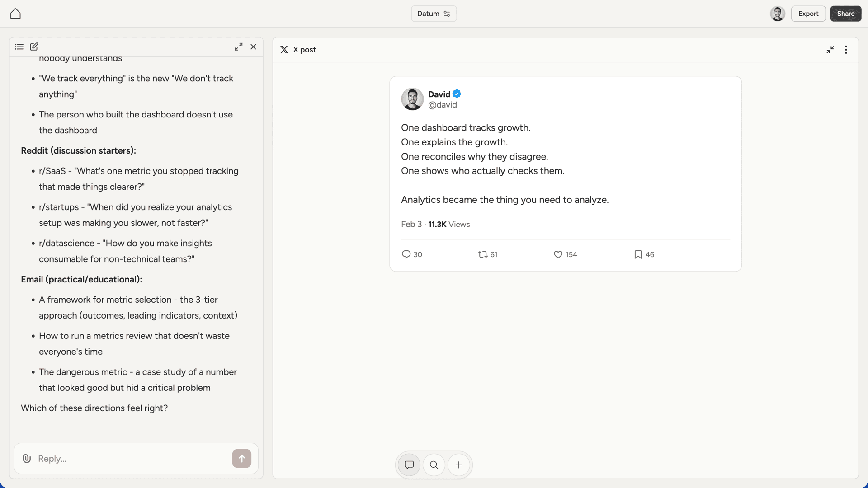Click the Export button
868x488 pixels.
pos(808,14)
